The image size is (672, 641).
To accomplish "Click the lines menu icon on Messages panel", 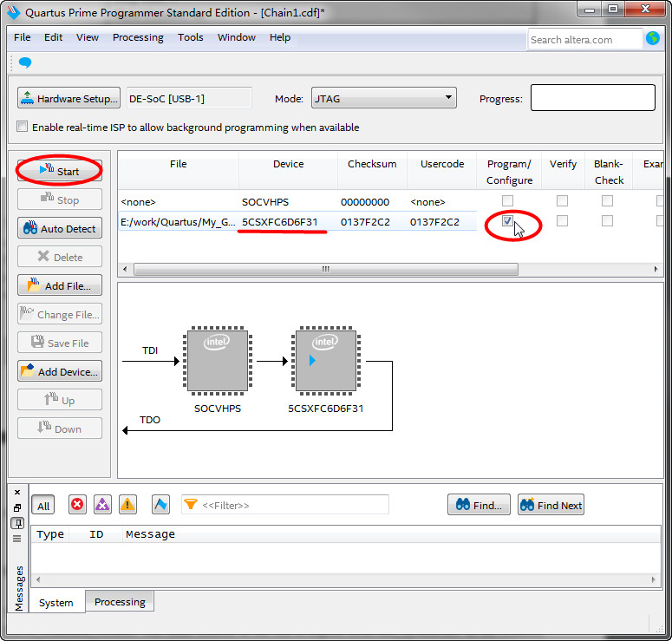I will tap(17, 539).
